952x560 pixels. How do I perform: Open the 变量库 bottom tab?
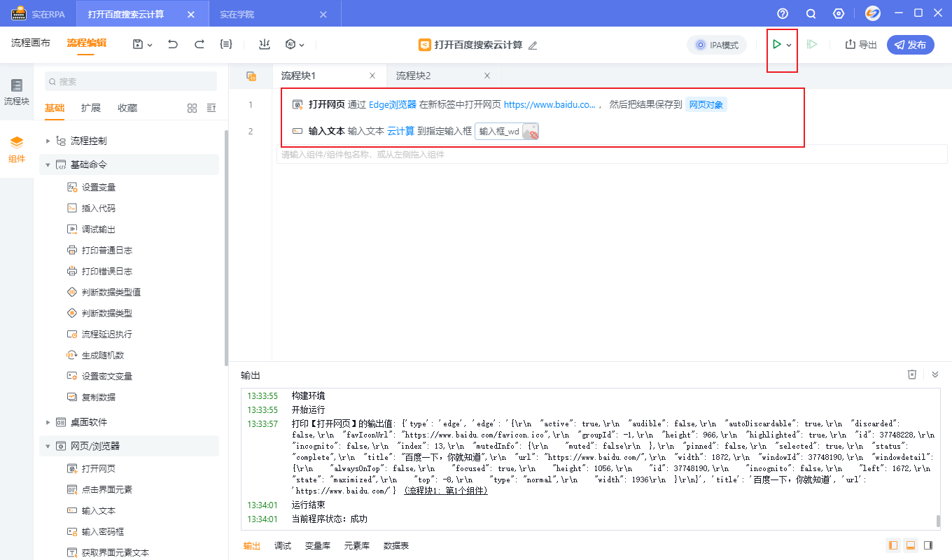point(318,545)
